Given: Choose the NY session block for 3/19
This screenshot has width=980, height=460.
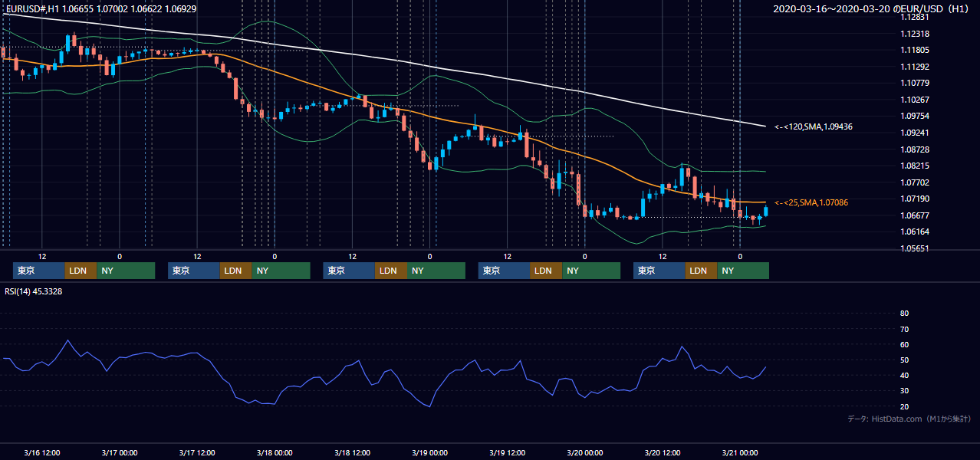Looking at the screenshot, I should pyautogui.click(x=591, y=271).
